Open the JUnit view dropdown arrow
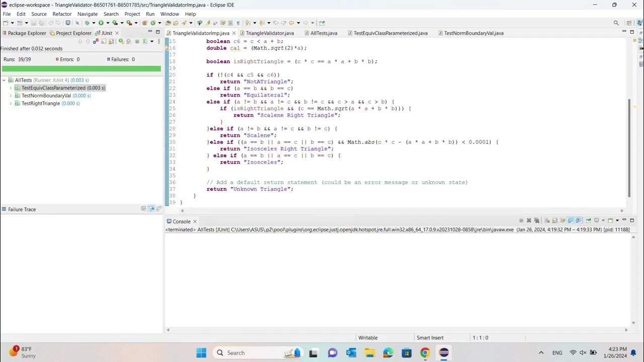 [x=151, y=41]
